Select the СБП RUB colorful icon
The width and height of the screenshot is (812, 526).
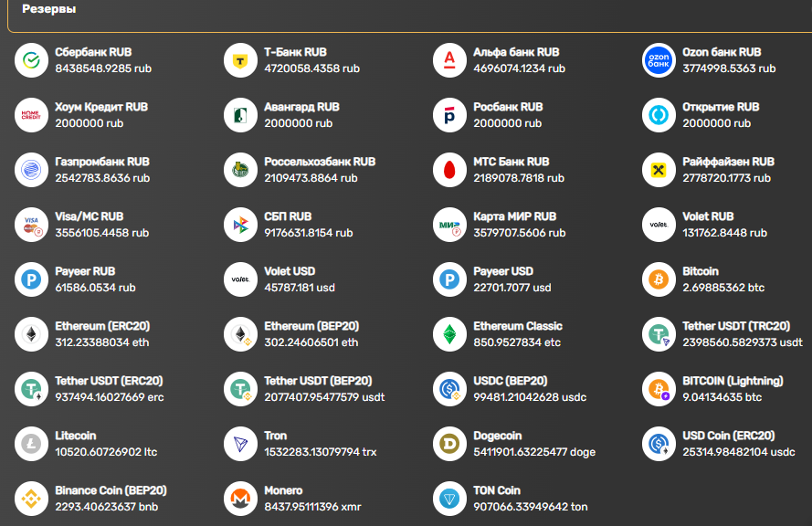241,226
